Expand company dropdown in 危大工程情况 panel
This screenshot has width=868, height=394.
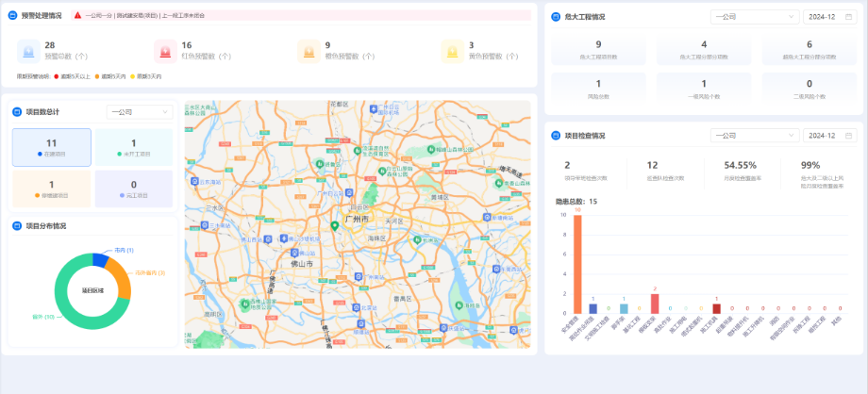(x=752, y=17)
